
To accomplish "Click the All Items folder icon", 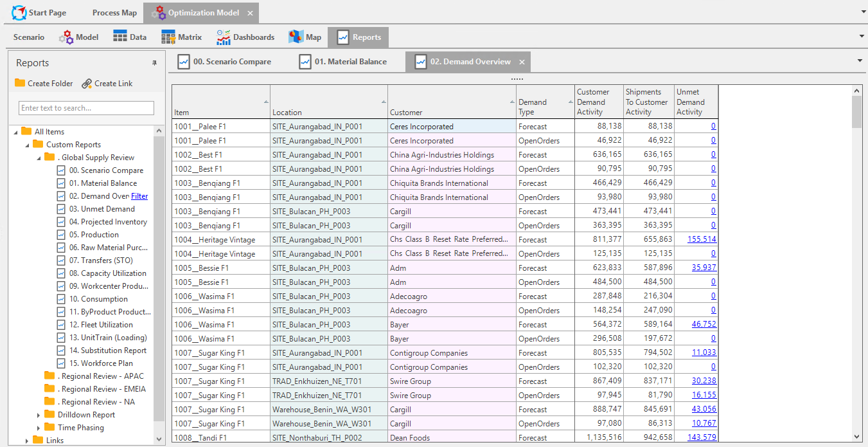I will (x=26, y=131).
